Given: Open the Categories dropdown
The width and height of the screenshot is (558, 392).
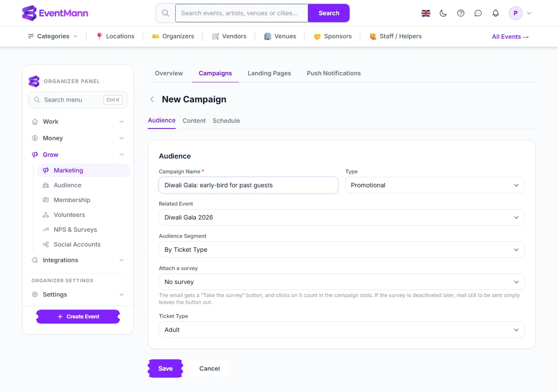Looking at the screenshot, I should pos(53,36).
